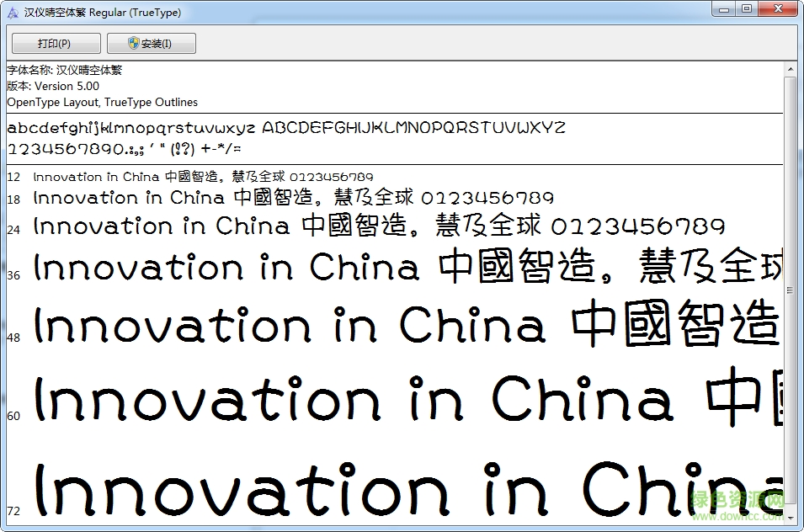Image resolution: width=804 pixels, height=532 pixels.
Task: Click the 48-point Innovation in China sample
Action: (x=404, y=326)
